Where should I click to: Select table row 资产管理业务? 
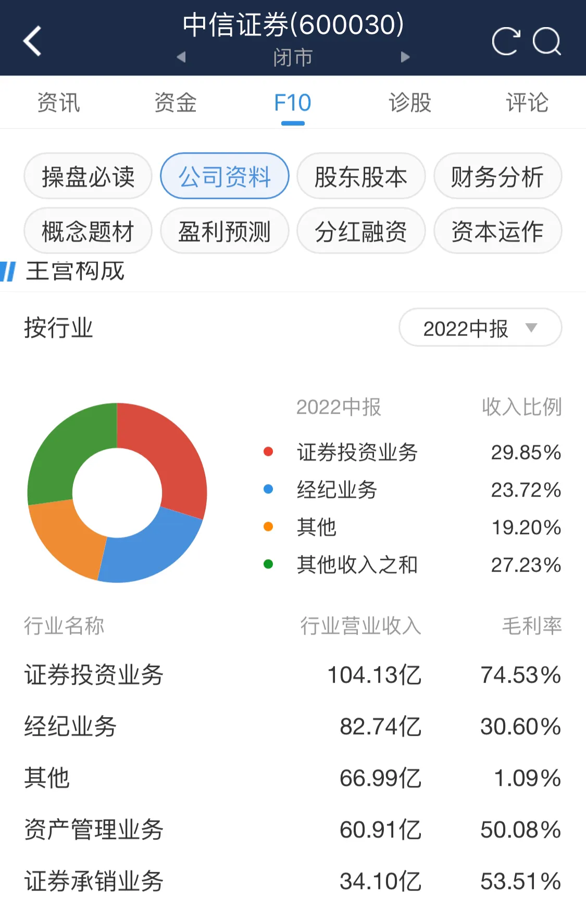tap(293, 829)
